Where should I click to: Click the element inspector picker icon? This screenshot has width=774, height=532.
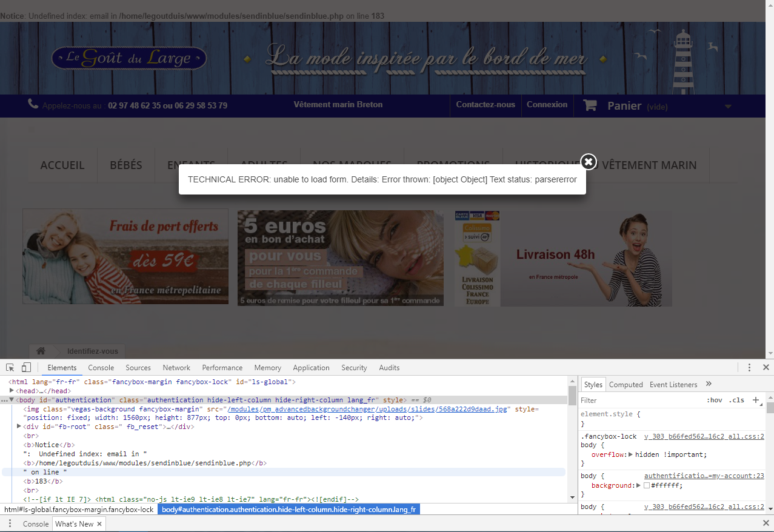coord(10,368)
